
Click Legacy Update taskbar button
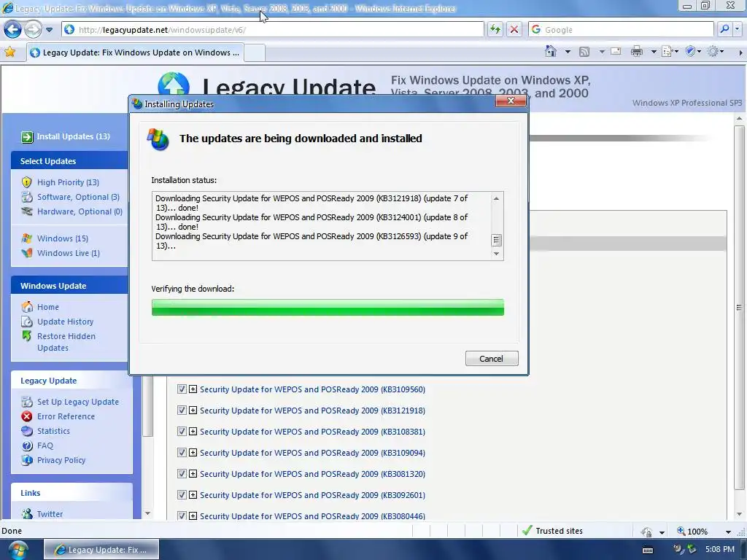point(101,550)
